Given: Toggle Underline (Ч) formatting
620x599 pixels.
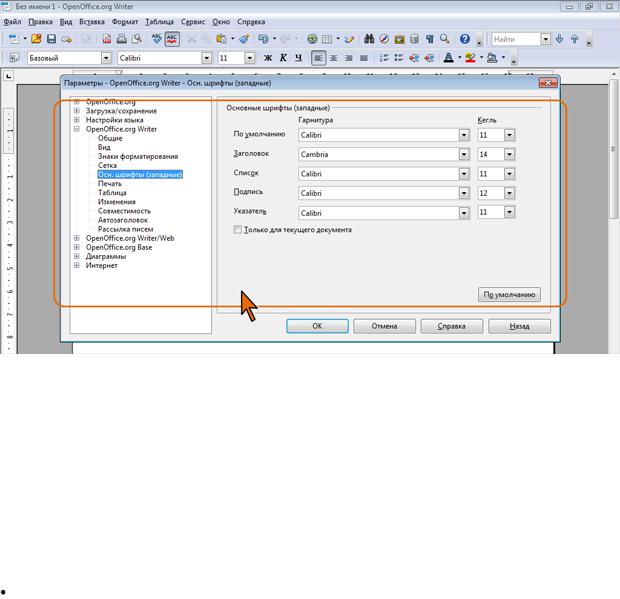Looking at the screenshot, I should (x=299, y=58).
